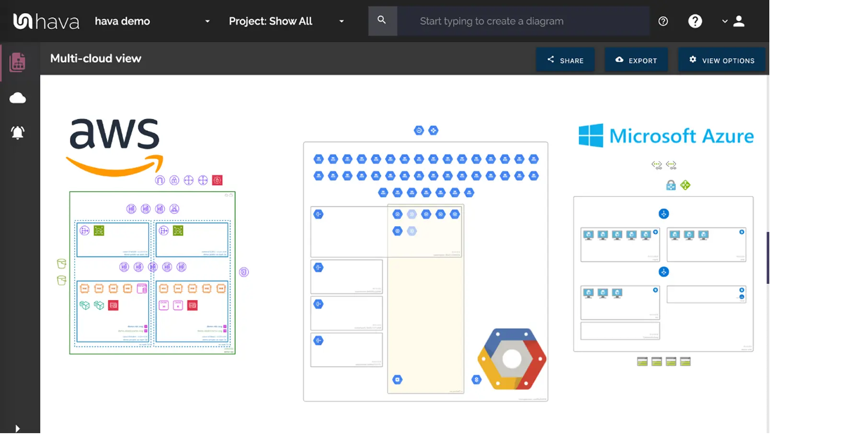868x437 pixels.
Task: Click the magnifier search icon
Action: (x=382, y=21)
